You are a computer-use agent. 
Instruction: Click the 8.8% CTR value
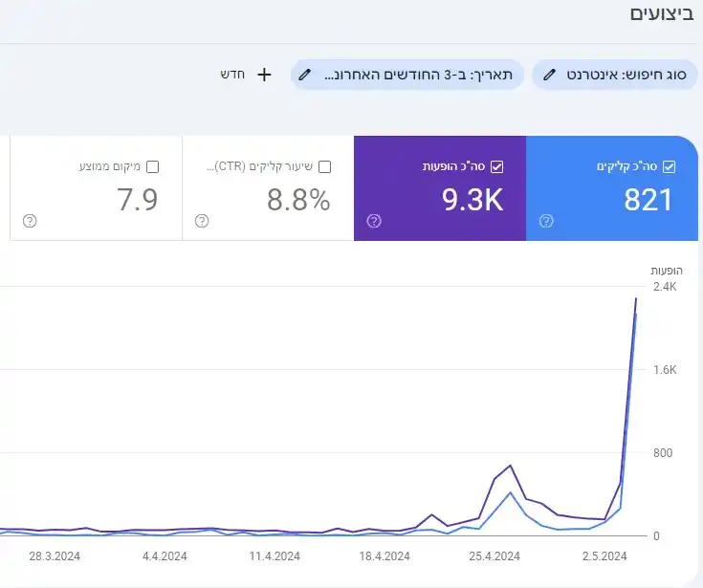[x=297, y=200]
